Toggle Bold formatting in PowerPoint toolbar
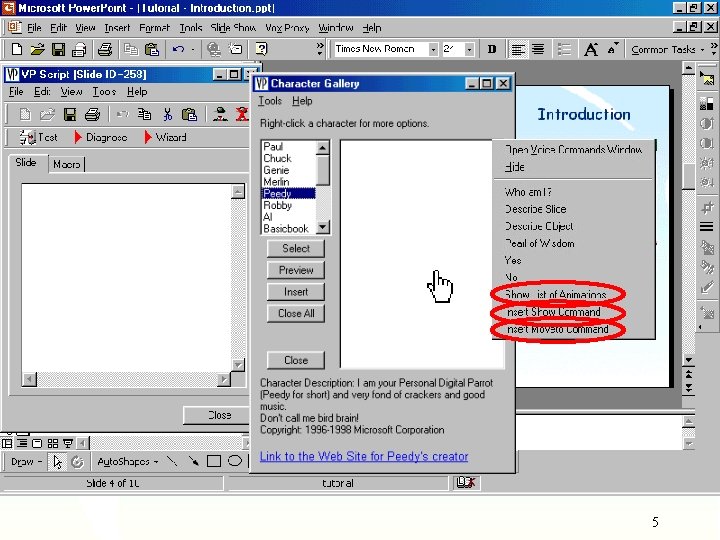 pyautogui.click(x=492, y=49)
